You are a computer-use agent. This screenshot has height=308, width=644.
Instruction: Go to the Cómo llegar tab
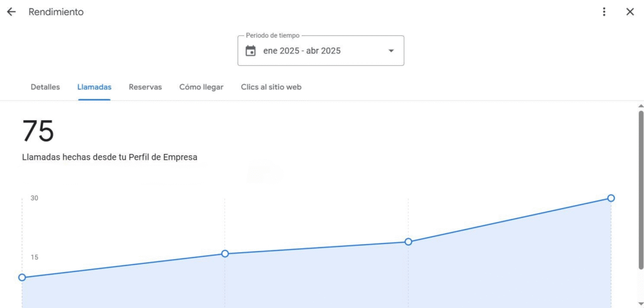click(x=201, y=87)
